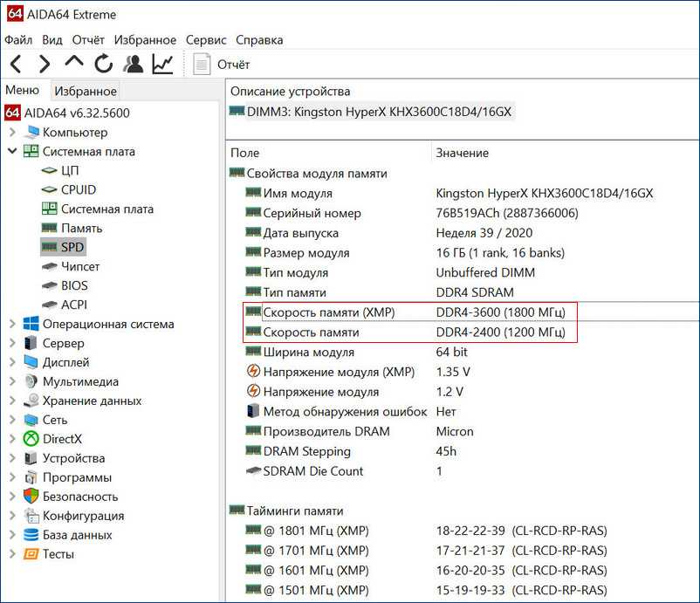700x603 pixels.
Task: Click the Back navigation arrow
Action: pyautogui.click(x=16, y=64)
